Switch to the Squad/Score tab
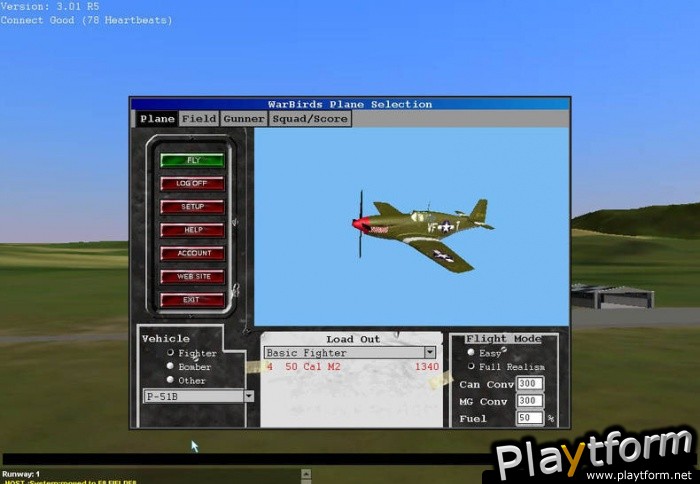The image size is (700, 484). point(310,119)
